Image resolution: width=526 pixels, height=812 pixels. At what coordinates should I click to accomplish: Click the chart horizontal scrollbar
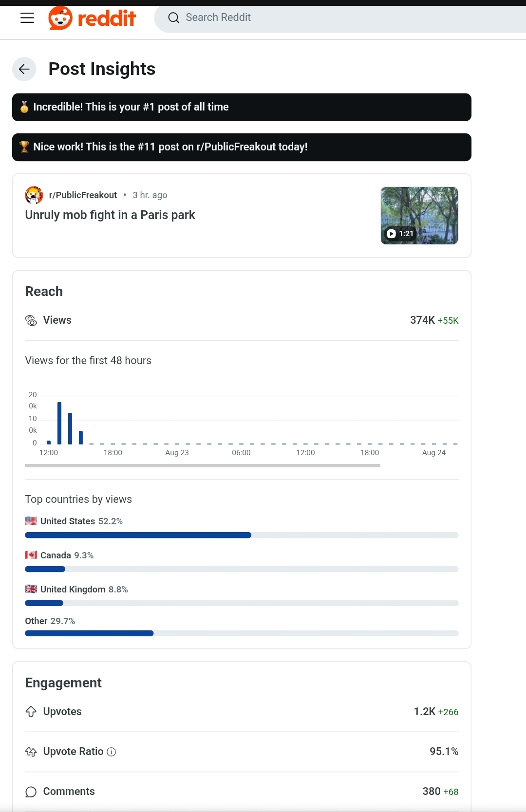(203, 466)
